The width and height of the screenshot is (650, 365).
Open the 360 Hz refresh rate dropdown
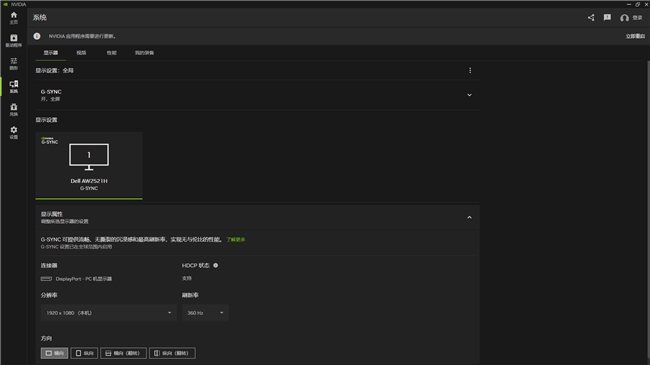pos(205,313)
